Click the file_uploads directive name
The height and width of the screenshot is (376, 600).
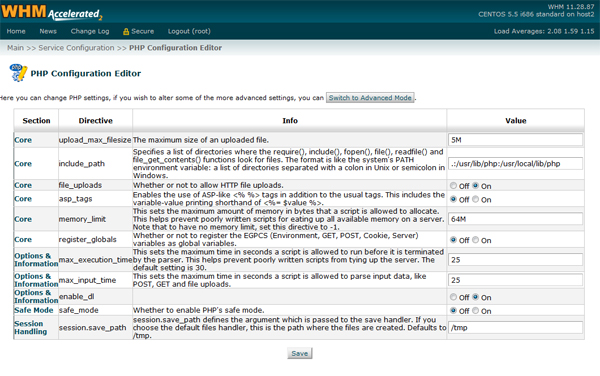(80, 185)
